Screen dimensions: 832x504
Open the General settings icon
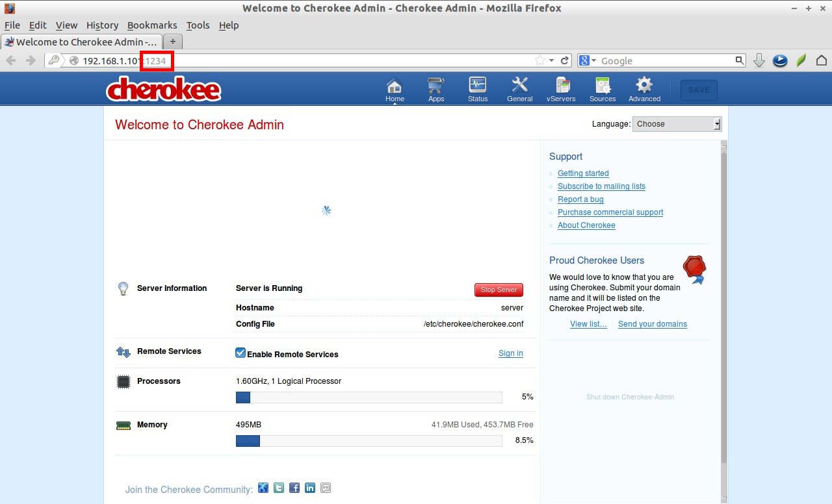point(519,89)
